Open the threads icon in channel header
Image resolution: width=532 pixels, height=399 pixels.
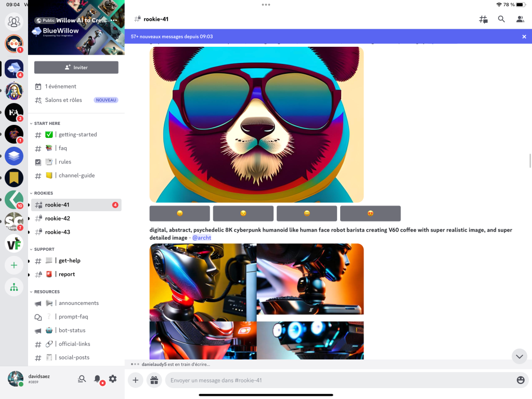pos(483,19)
